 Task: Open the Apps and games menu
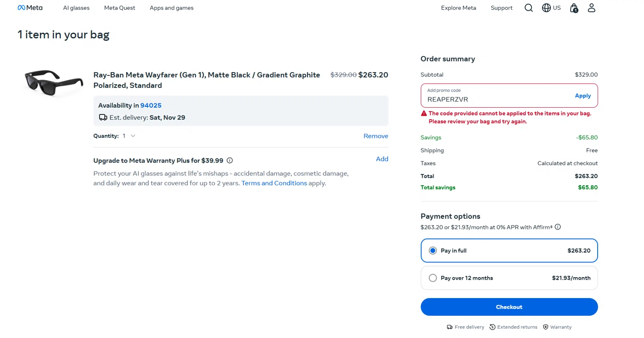[x=172, y=8]
